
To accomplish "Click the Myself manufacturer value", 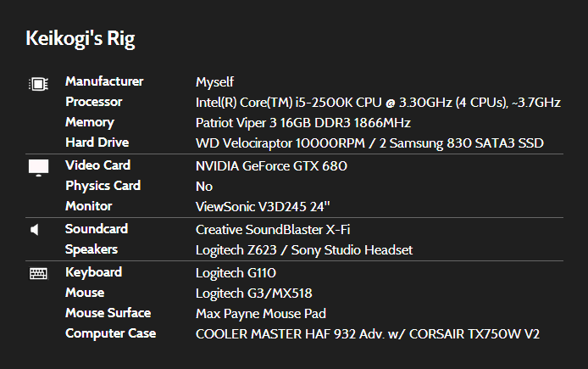I will tap(214, 82).
